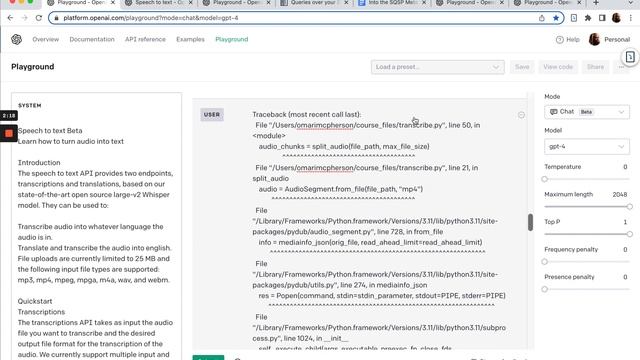Image resolution: width=640 pixels, height=360 pixels.
Task: Adjust the Temperature slider handle
Action: (544, 179)
